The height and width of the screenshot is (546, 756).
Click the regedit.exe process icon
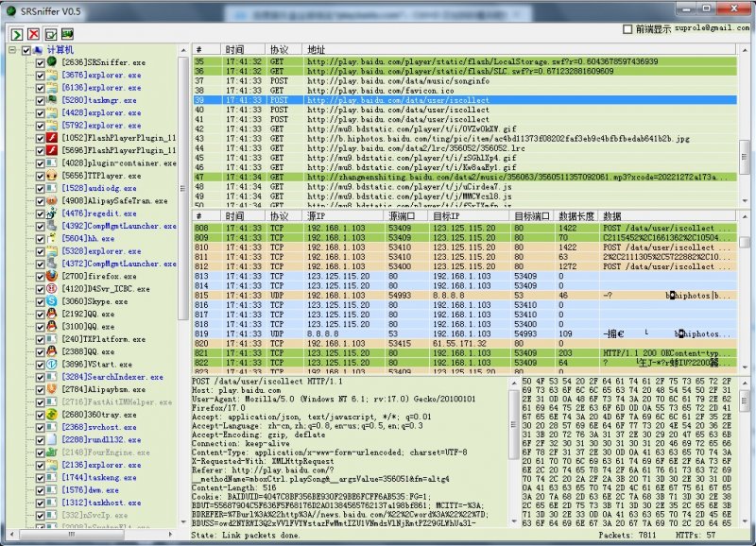tap(52, 213)
